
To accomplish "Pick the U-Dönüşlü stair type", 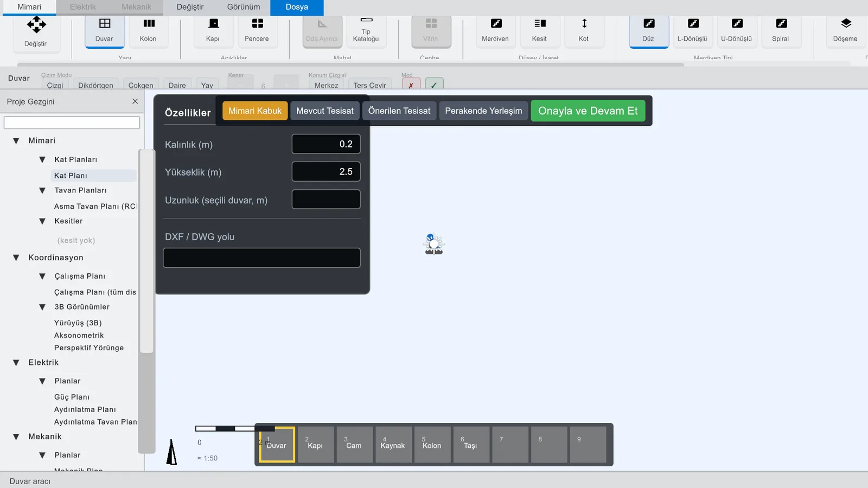I will 737,31.
